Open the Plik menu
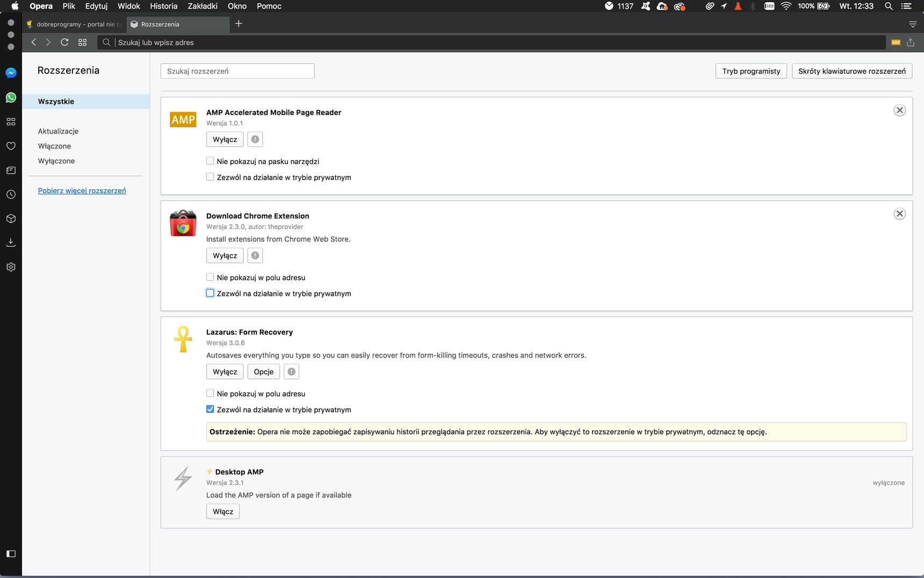Image resolution: width=924 pixels, height=578 pixels. [x=69, y=6]
